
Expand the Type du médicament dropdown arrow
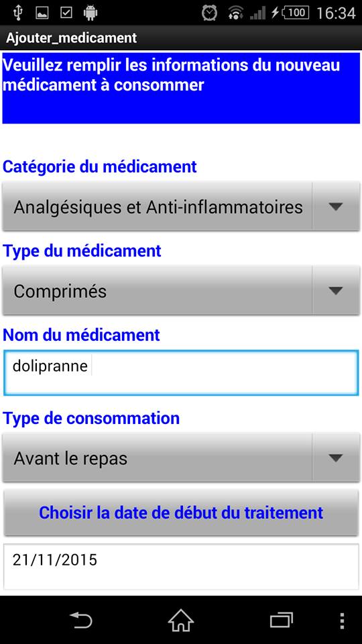coord(336,290)
